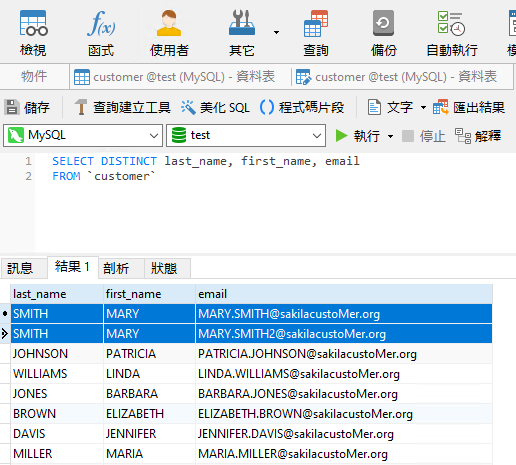
Task: Open the test database dropdown
Action: click(x=246, y=135)
